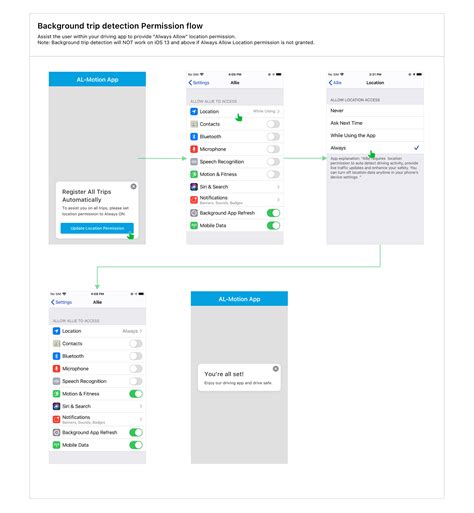Tap Notifications icon on screen showing Location Always
The width and height of the screenshot is (474, 513).
56,419
